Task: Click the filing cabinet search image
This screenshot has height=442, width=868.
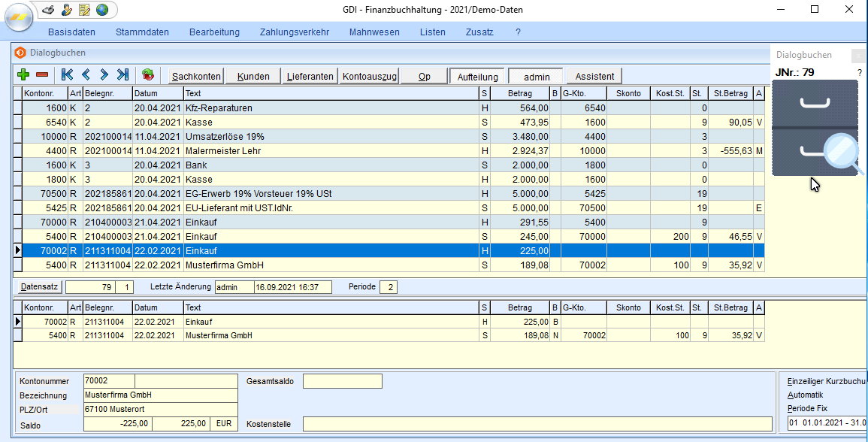Action: [815, 127]
